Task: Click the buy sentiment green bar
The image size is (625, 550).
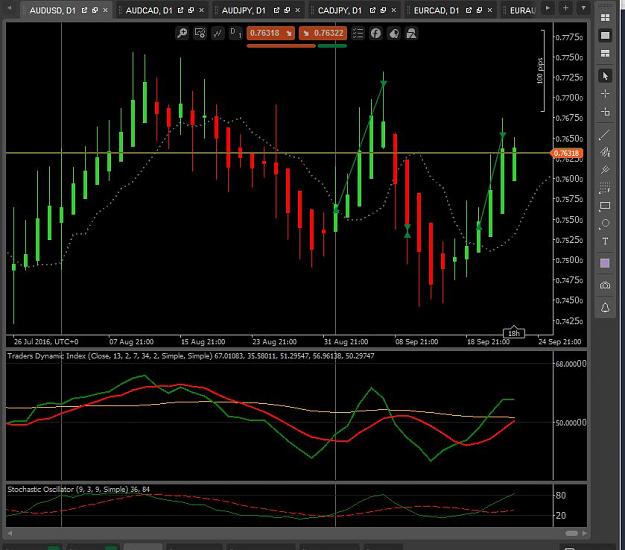Action: tap(332, 46)
